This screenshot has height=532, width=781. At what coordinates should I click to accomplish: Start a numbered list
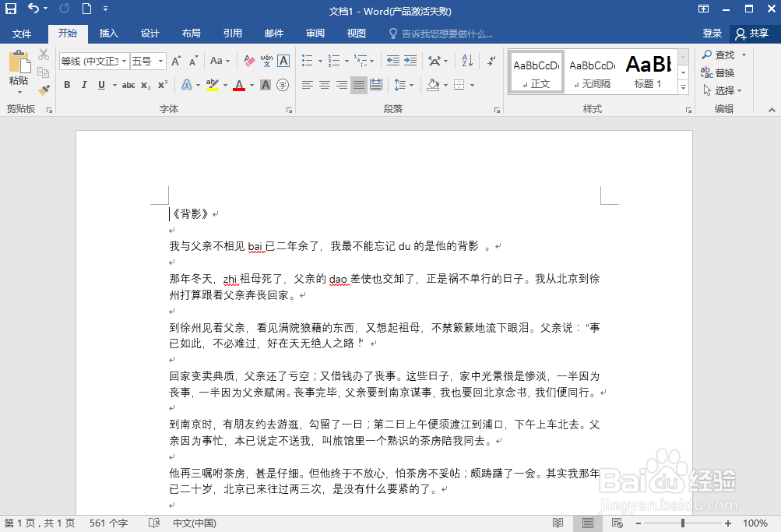(334, 61)
